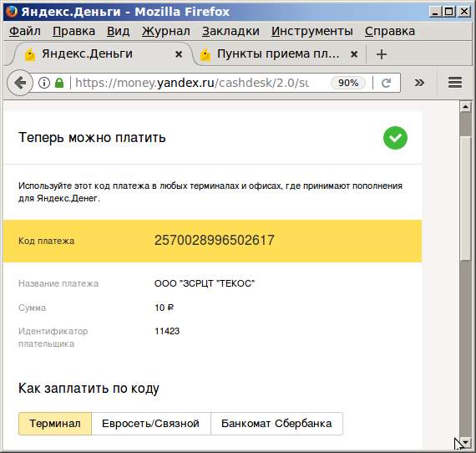The image size is (476, 453).
Task: Minimize the Firefox window
Action: [435, 12]
